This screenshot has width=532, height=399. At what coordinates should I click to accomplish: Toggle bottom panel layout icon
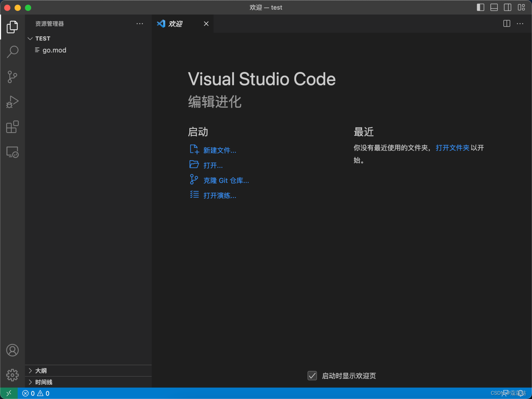point(494,7)
